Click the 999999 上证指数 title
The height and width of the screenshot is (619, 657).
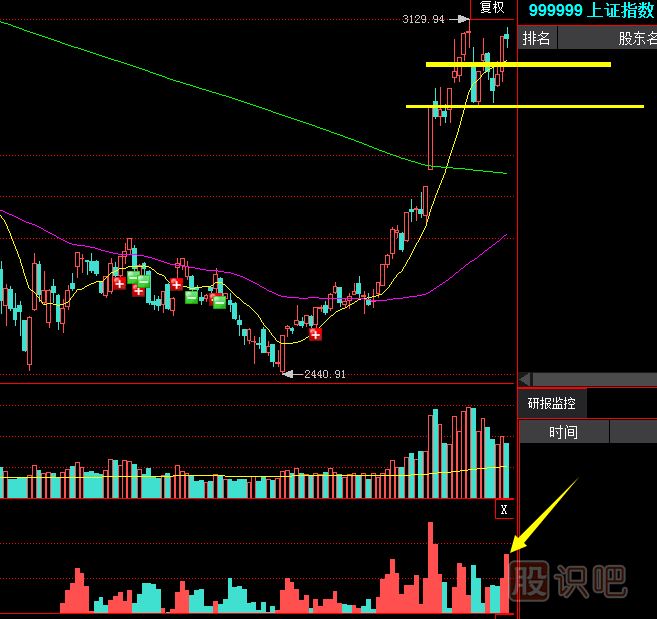(x=591, y=10)
